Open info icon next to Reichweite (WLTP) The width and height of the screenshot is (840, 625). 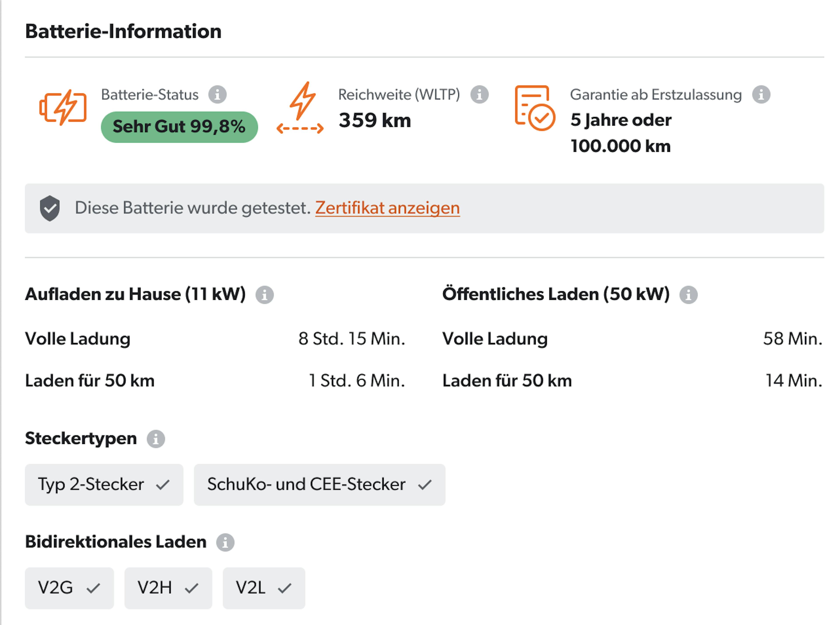coord(479,95)
